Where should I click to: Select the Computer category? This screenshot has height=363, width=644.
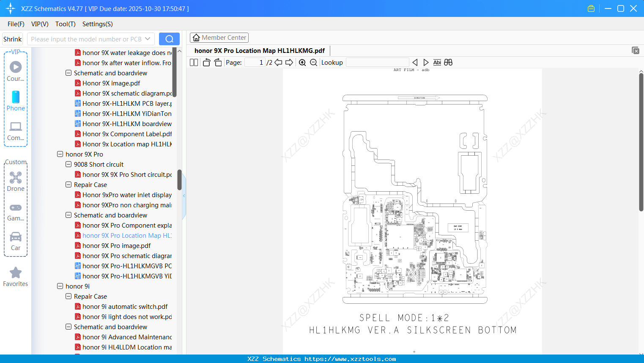[x=16, y=131]
